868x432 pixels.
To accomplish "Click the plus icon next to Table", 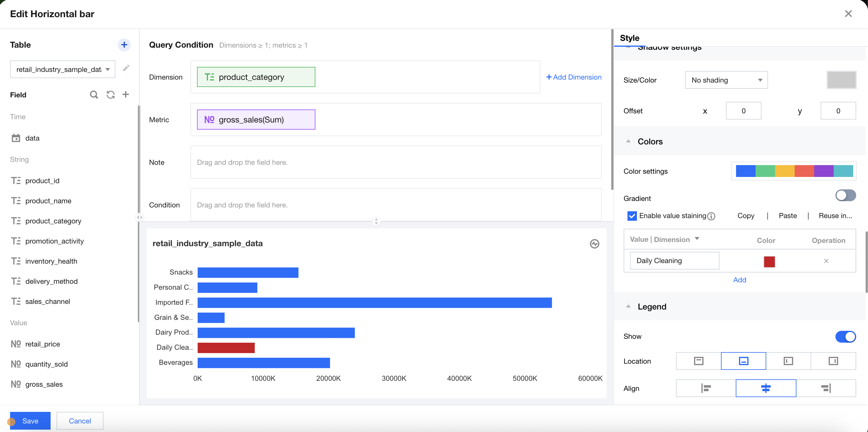I will [x=124, y=45].
